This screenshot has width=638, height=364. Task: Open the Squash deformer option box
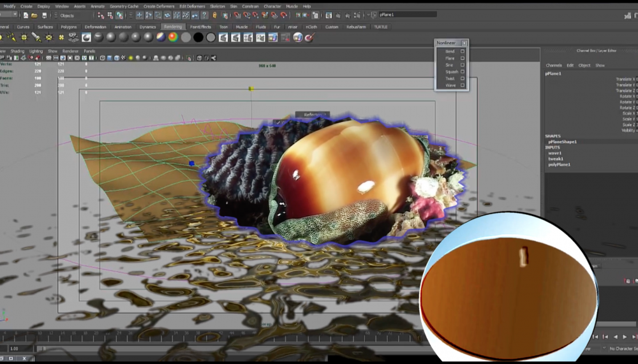point(463,71)
